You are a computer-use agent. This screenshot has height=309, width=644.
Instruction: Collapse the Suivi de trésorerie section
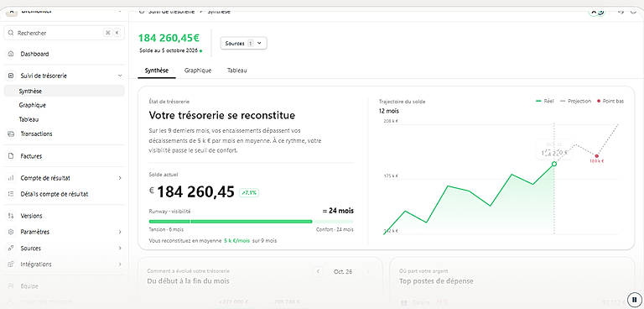point(120,76)
